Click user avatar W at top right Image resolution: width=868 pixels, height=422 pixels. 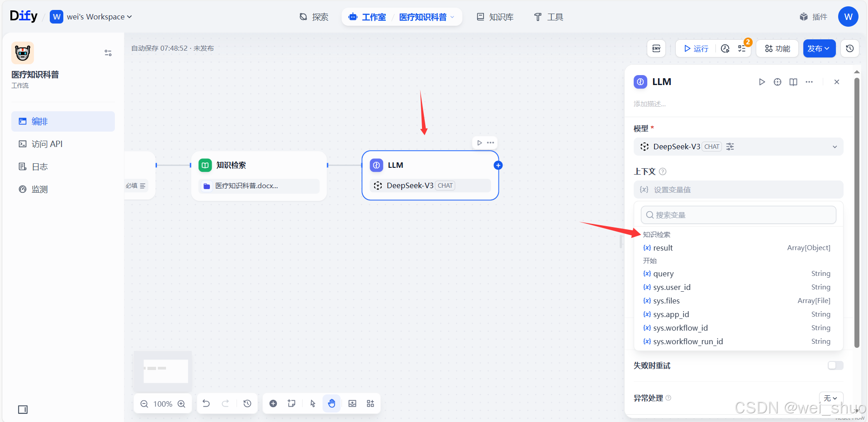click(x=848, y=17)
